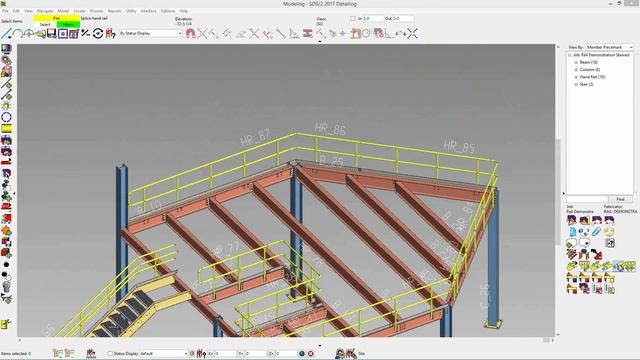Viewport: 640px width, 360px height.
Task: Click the search field beside Find
Action: 587,199
